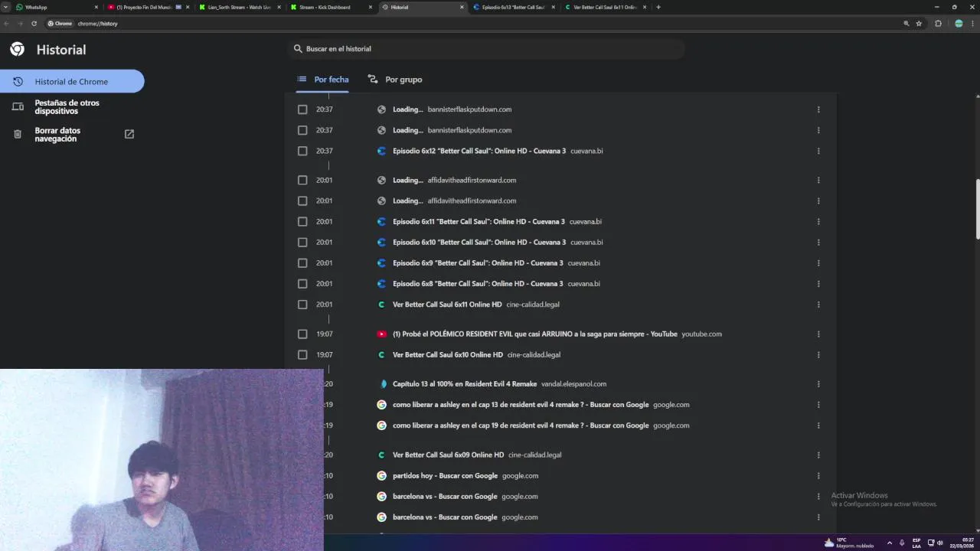Open three-dot actions for cap 19 Google search

pos(818,425)
